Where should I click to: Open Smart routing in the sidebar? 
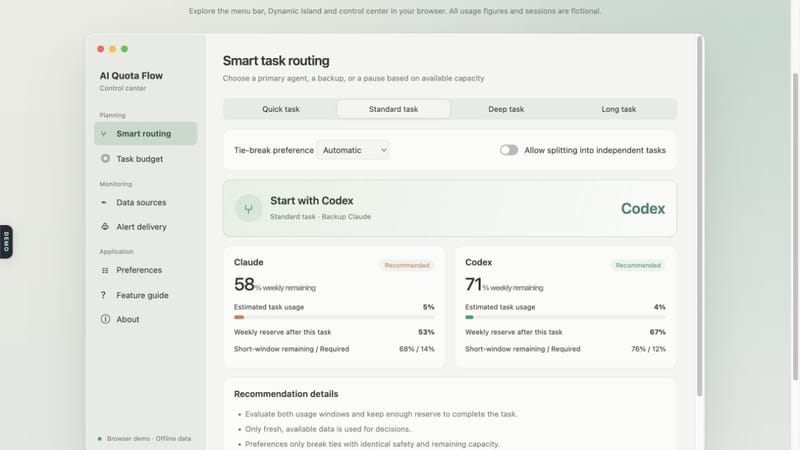(145, 134)
